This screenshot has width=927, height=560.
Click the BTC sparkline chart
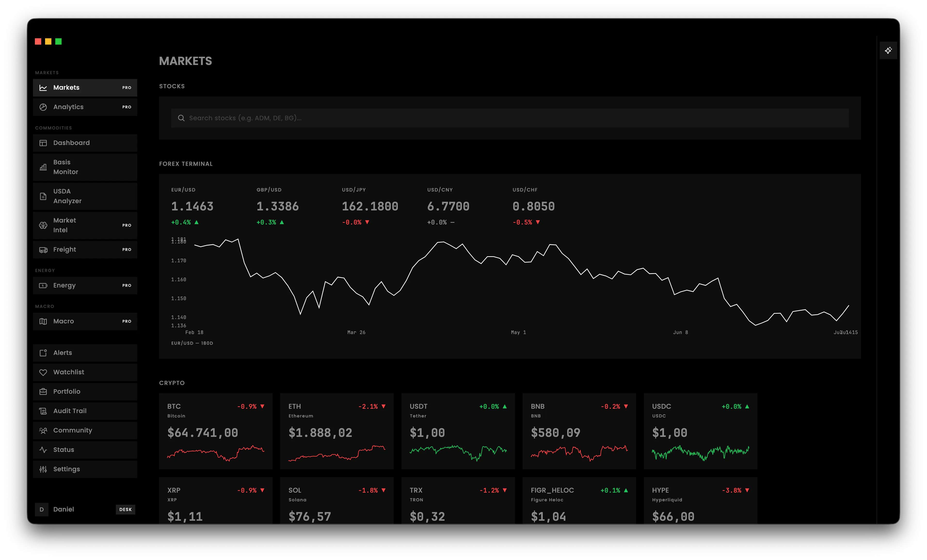tap(216, 453)
